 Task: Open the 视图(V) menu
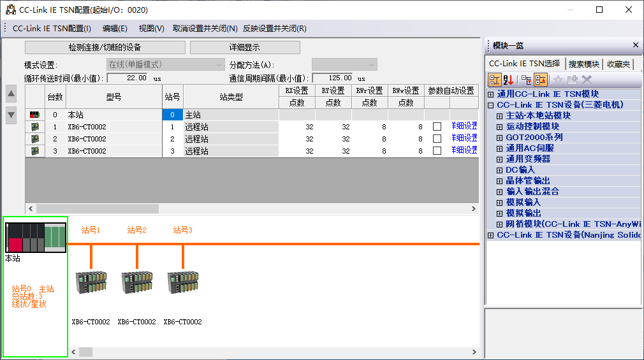[151, 29]
